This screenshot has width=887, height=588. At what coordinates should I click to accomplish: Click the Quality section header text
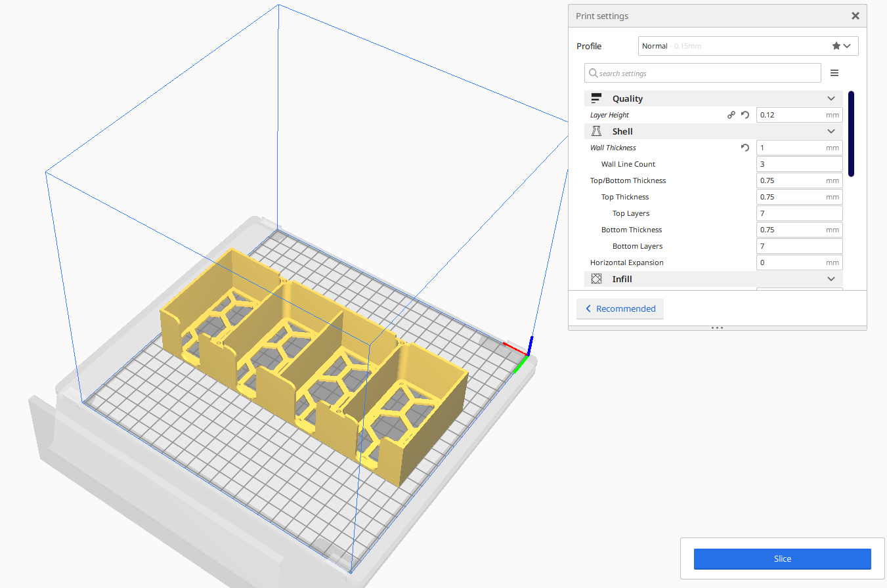628,98
